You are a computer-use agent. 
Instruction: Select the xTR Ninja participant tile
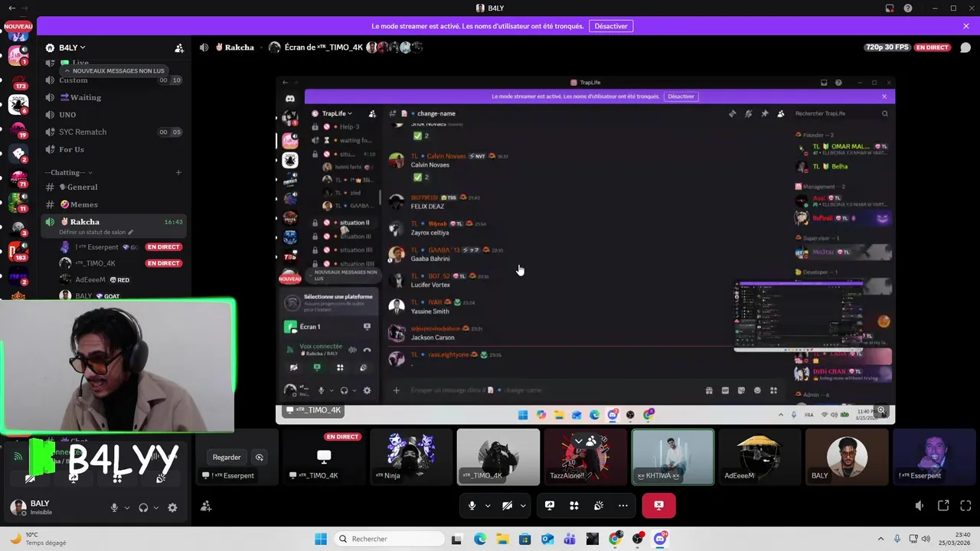410,457
